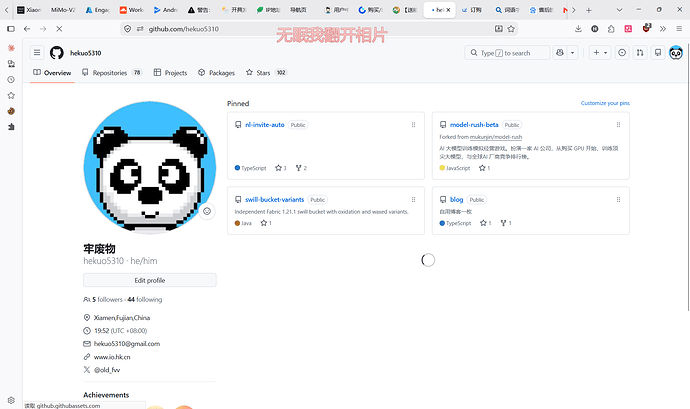View stargazers of nl-invite-auto
The image size is (690, 409).
281,168
